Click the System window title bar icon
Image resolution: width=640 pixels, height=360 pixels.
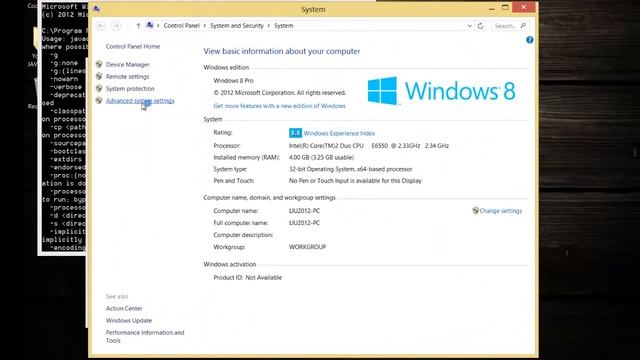coord(97,9)
